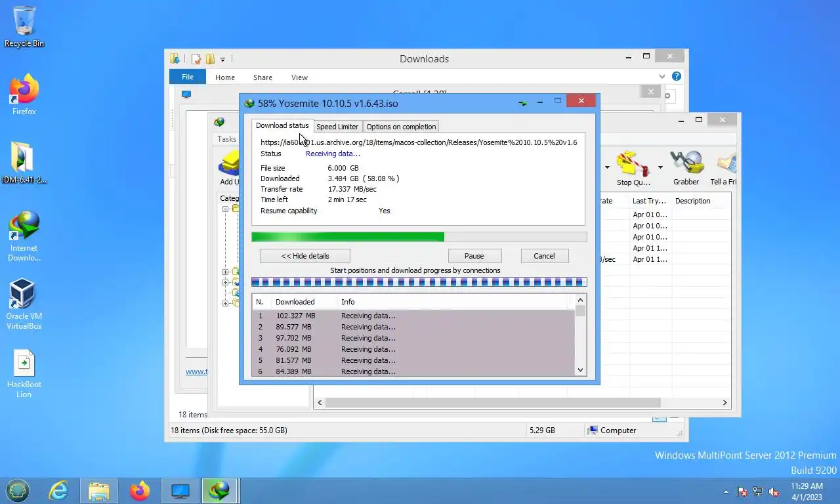Open the Tasks menu in IDM
Viewport: 840px width, 504px height.
point(226,139)
